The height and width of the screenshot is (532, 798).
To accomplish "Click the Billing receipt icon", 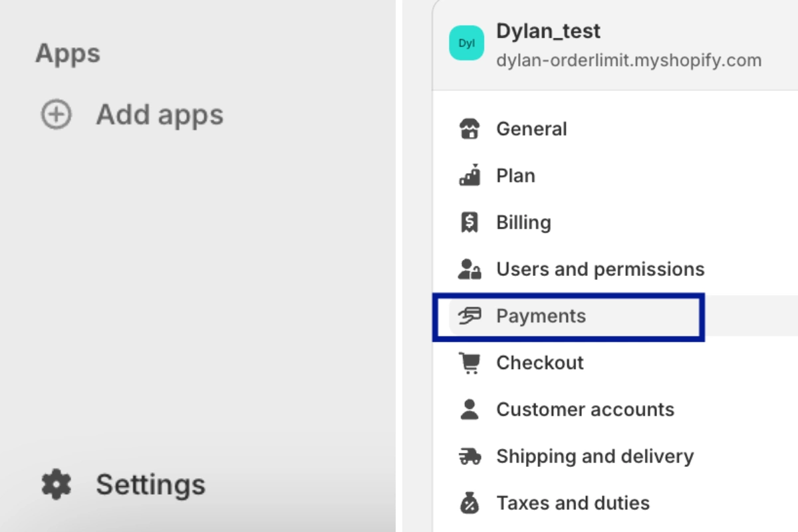I will pos(469,222).
